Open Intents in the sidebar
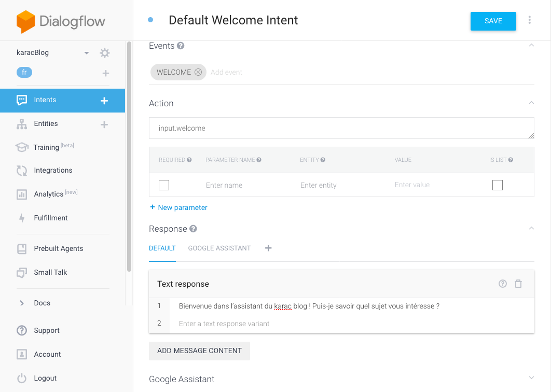The image size is (551, 392). (x=45, y=100)
